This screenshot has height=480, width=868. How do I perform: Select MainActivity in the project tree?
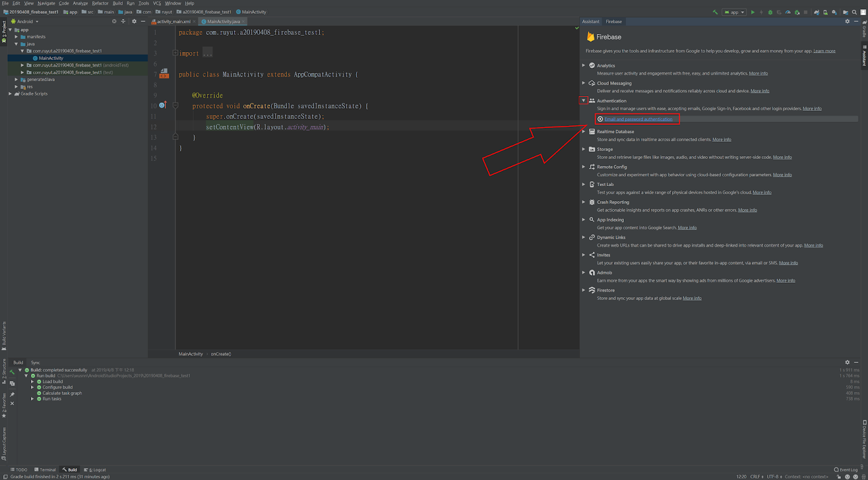pos(51,58)
